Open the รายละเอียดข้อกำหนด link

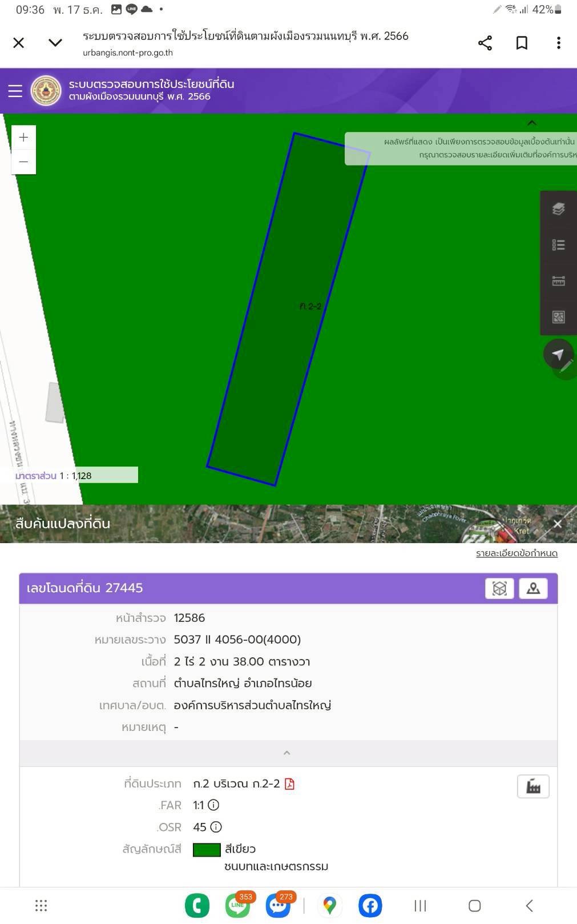[x=517, y=553]
